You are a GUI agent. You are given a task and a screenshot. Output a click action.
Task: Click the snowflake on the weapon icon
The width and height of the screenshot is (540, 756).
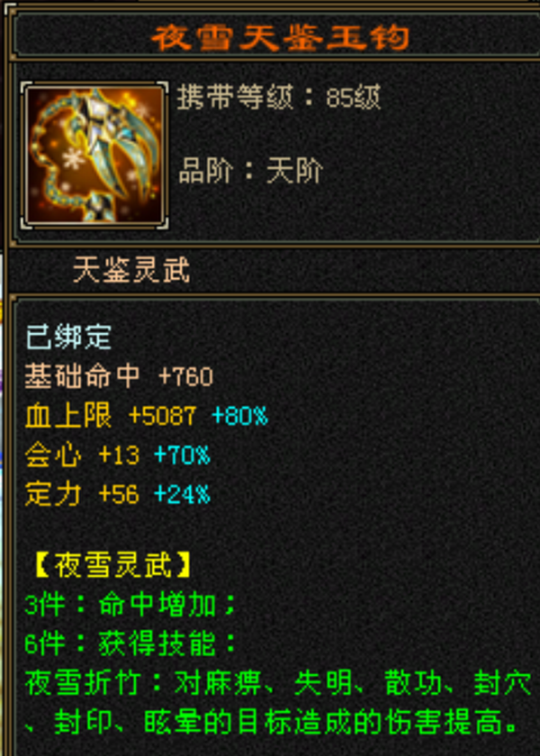(73, 158)
